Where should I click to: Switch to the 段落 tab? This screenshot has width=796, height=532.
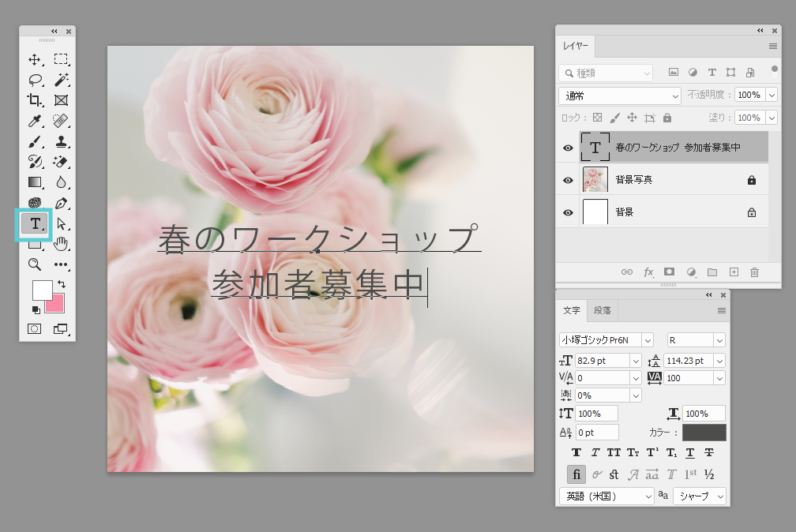click(x=602, y=310)
